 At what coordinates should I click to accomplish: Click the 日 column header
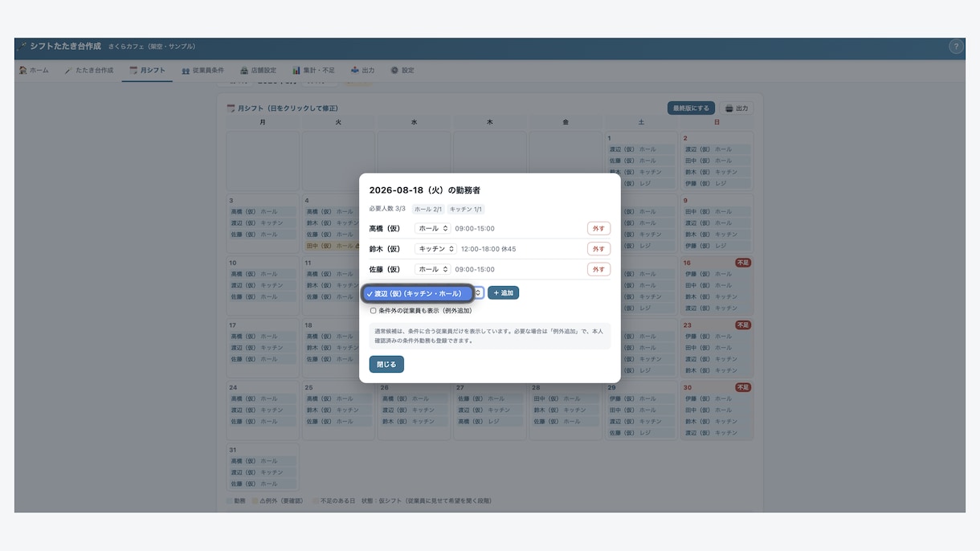(717, 122)
